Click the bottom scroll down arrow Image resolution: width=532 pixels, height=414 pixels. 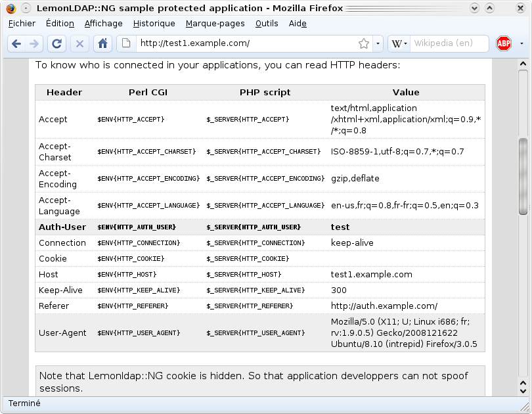(523, 391)
